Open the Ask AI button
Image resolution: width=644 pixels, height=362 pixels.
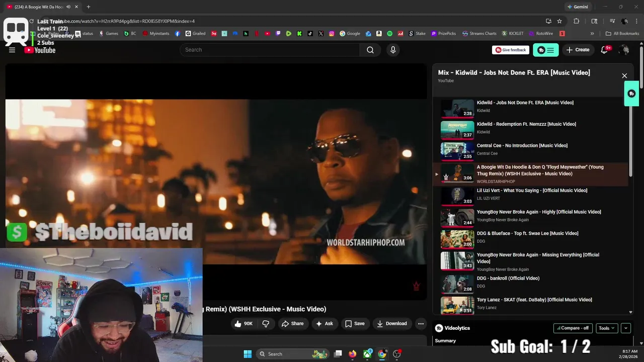(325, 323)
